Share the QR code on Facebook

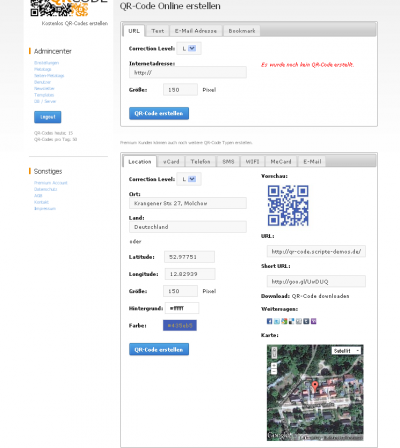coord(270,321)
